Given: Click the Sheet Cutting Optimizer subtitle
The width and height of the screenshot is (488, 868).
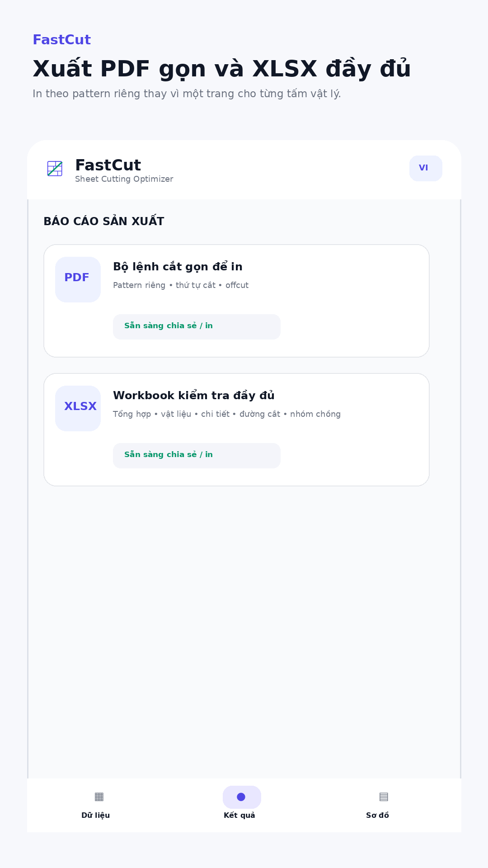Looking at the screenshot, I should point(124,179).
